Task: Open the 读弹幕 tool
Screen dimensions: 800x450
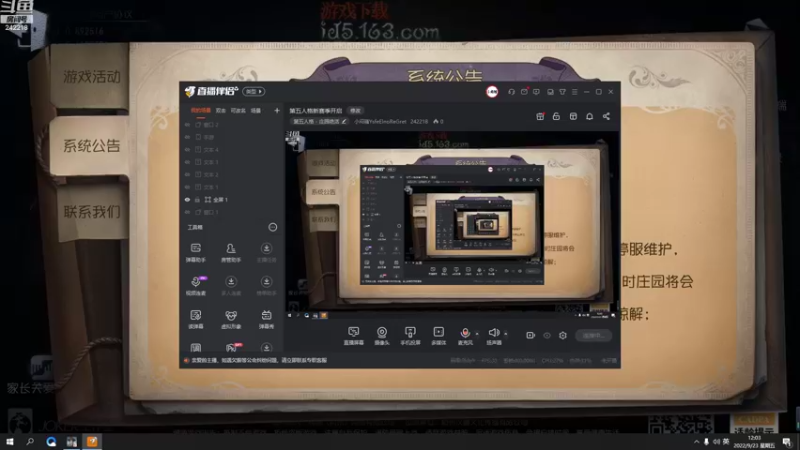Action: coord(195,319)
